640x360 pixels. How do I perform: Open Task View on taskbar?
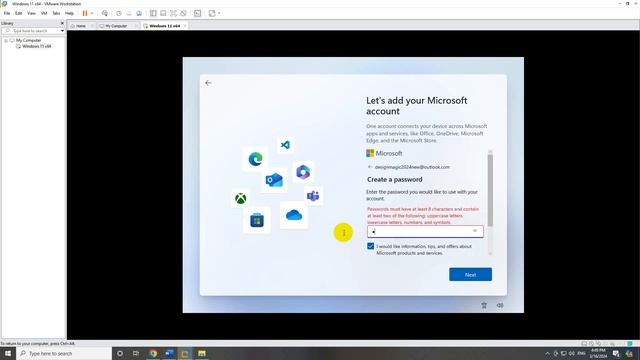(x=136, y=353)
